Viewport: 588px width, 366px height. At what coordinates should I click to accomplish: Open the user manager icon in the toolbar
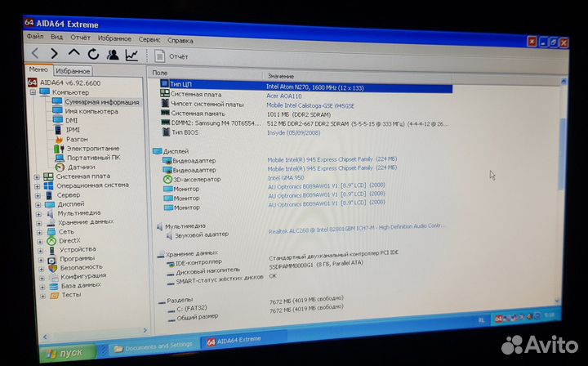pyautogui.click(x=113, y=55)
